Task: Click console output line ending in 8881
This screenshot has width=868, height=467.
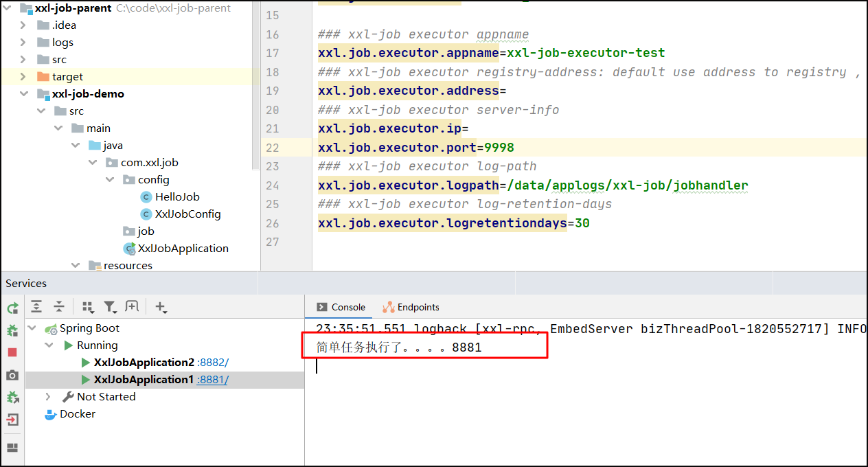Action: coord(399,348)
